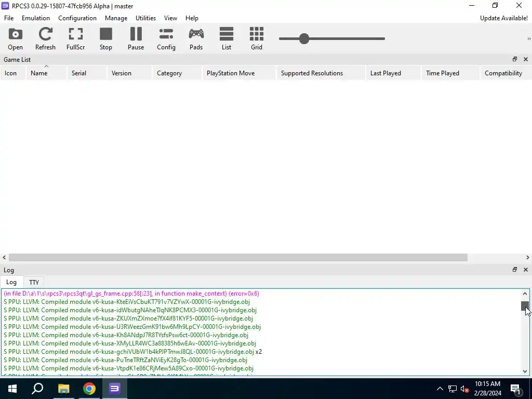Click log line containing KteEiVsCbuKT791v7VZYwX

point(127,302)
